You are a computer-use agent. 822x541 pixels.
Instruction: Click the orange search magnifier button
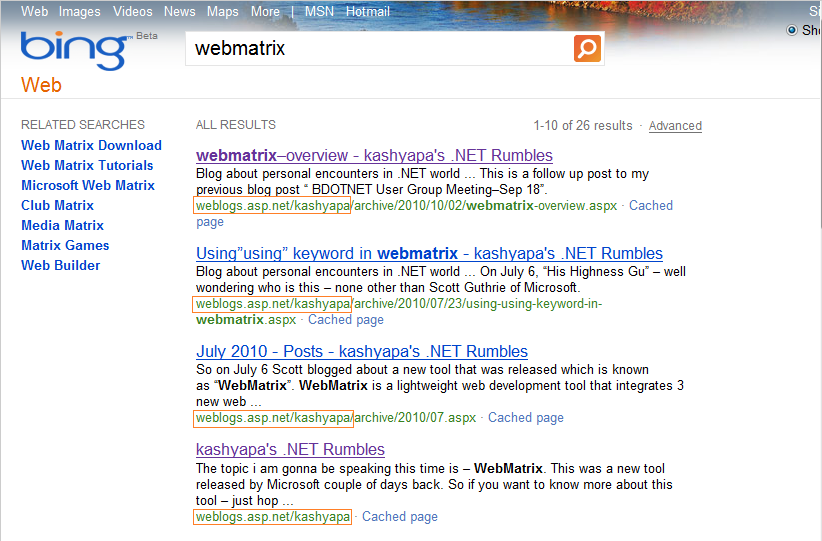pyautogui.click(x=587, y=49)
